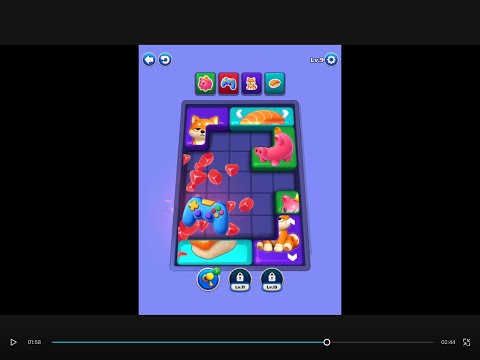This screenshot has height=360, width=480.
Task: Click the rightmost locked booster button
Action: coord(272,280)
